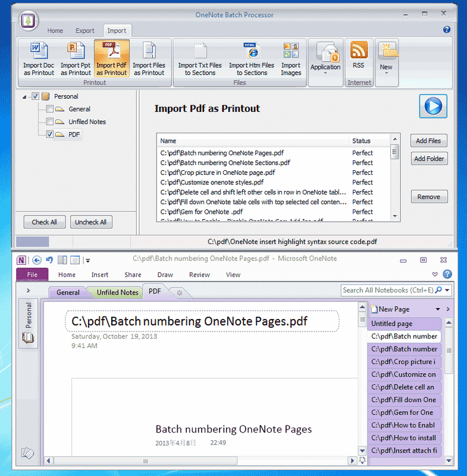This screenshot has width=467, height=476.
Task: Check the General section checkbox
Action: [50, 109]
